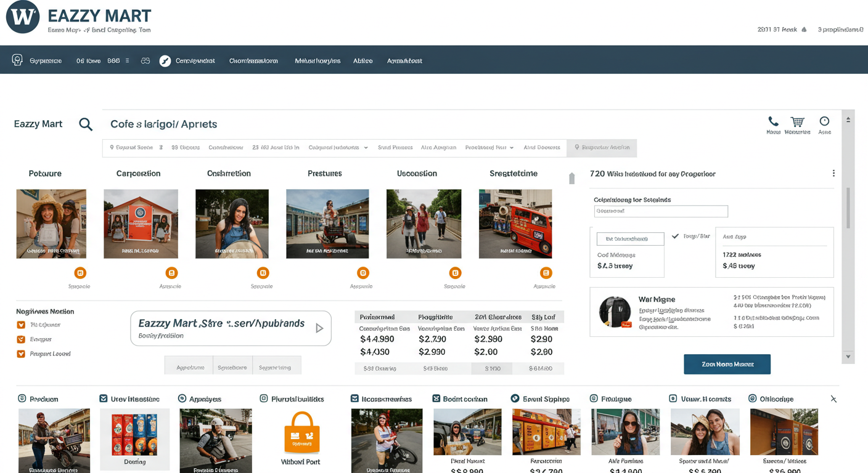The height and width of the screenshot is (473, 868).
Task: Expand the first filter dropdown with chevron
Action: click(x=366, y=148)
